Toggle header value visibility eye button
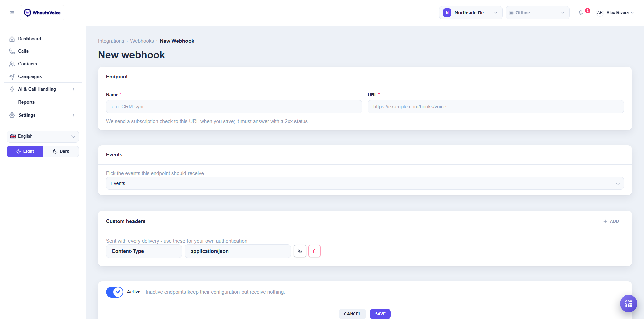This screenshot has width=644, height=319. click(x=300, y=251)
